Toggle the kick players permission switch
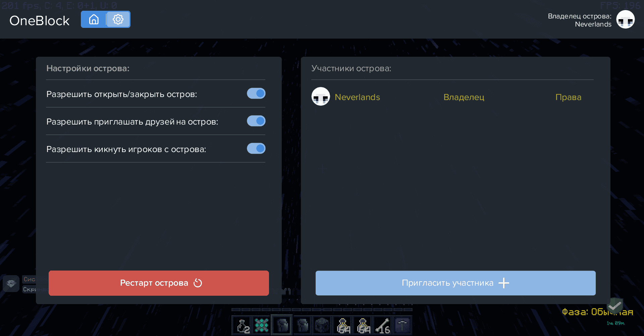Image resolution: width=644 pixels, height=336 pixels. (x=256, y=149)
